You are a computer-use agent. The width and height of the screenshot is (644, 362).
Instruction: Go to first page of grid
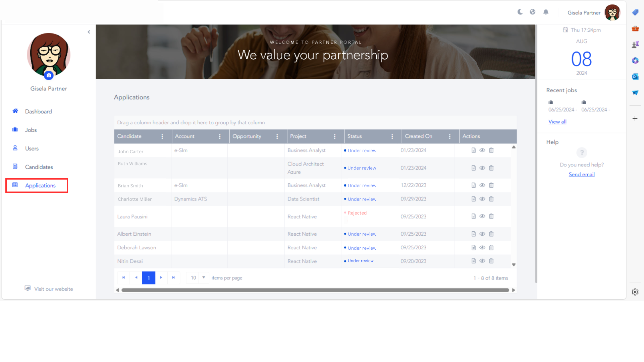123,278
